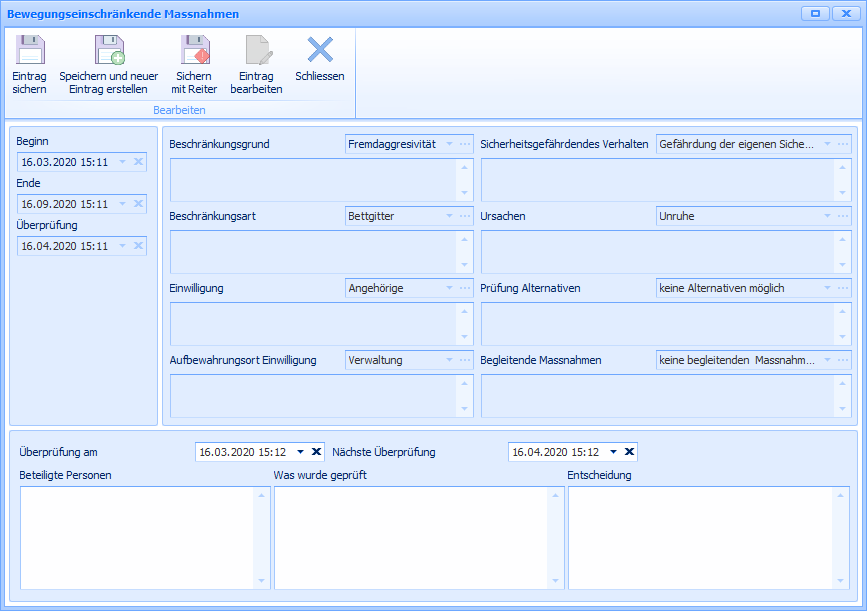
Task: Click Speichern und neuer Eintrag erstellen icon
Action: (x=108, y=51)
